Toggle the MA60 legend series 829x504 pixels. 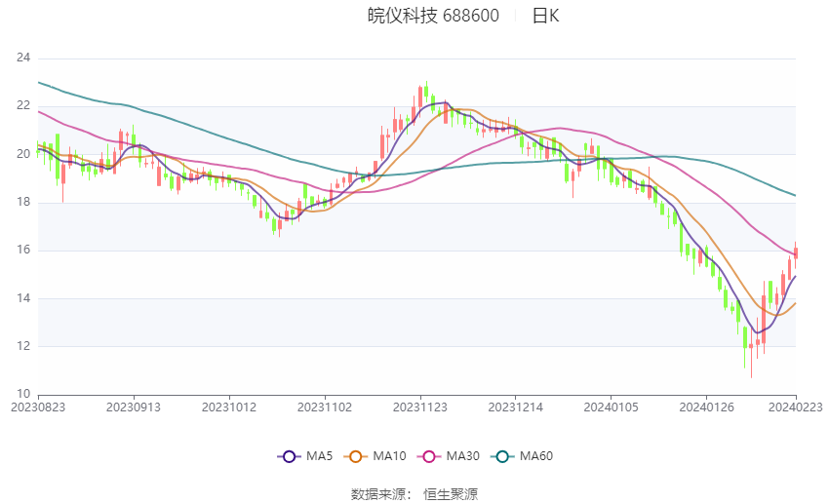[522, 456]
